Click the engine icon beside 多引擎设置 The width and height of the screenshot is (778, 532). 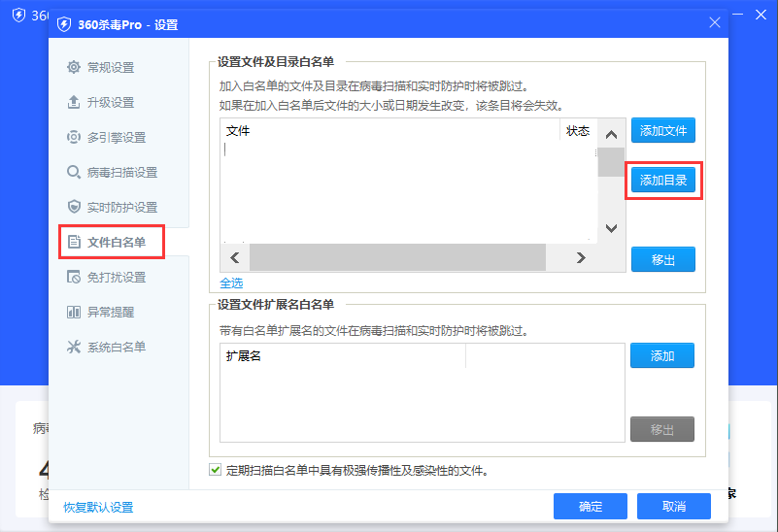pyautogui.click(x=74, y=137)
